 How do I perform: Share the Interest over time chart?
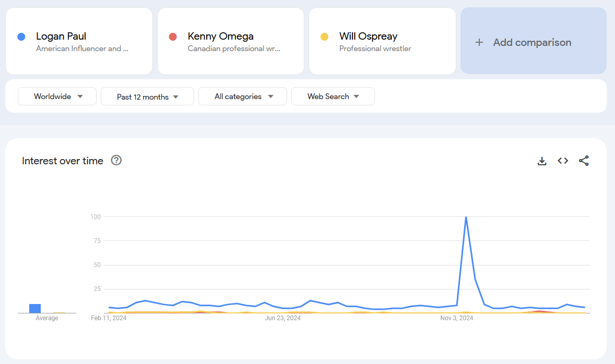click(584, 161)
